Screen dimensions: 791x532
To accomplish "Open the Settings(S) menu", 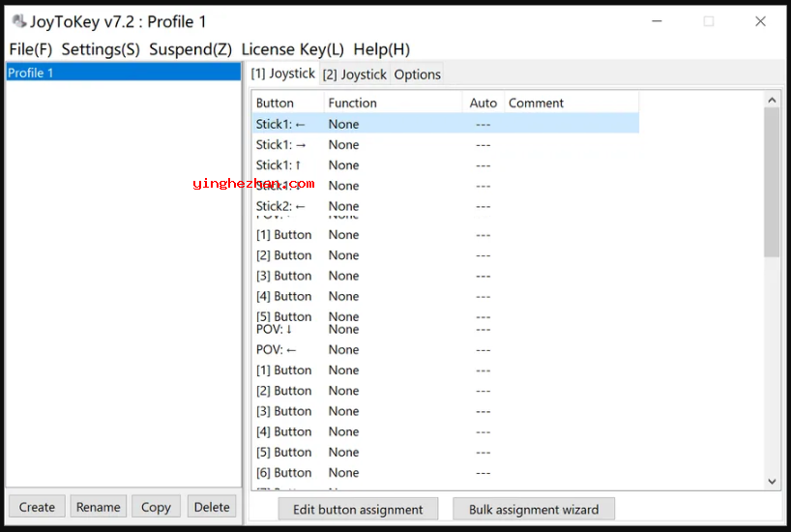I will [x=101, y=49].
